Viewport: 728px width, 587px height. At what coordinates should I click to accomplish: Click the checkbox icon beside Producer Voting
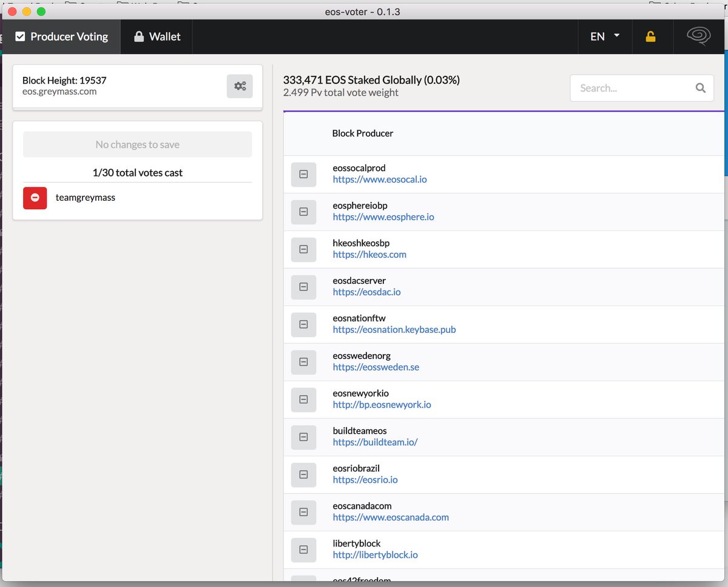(x=20, y=37)
